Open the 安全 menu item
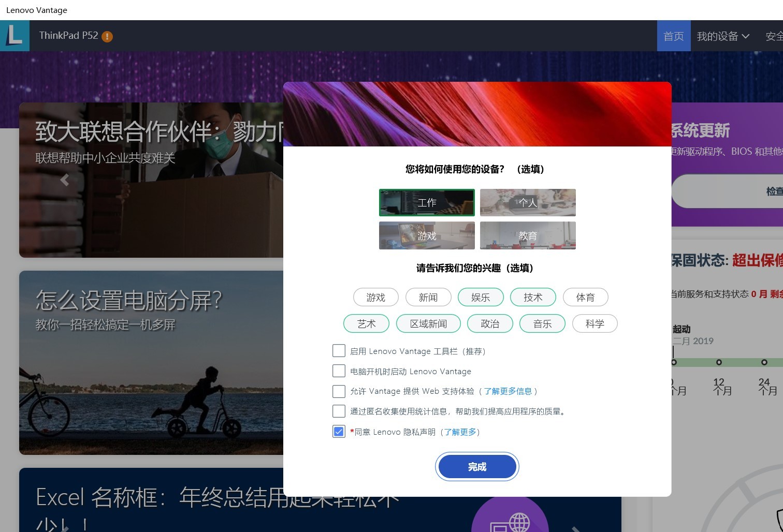Screen dimensions: 783x532 (774, 36)
